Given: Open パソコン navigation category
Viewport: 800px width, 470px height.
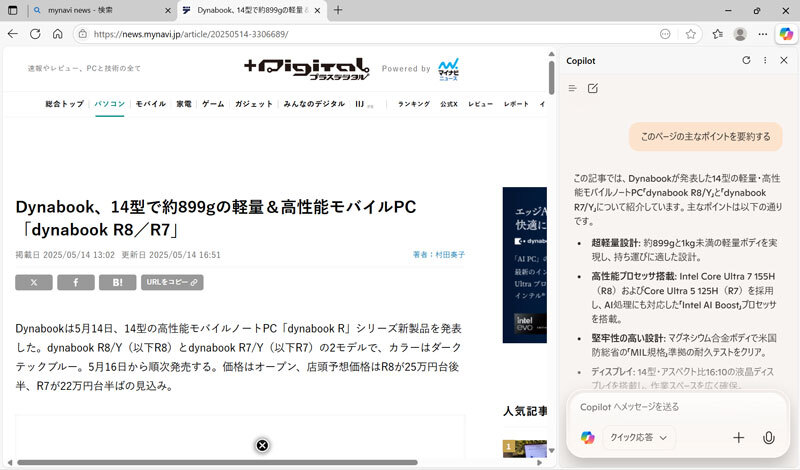Looking at the screenshot, I should (x=109, y=104).
